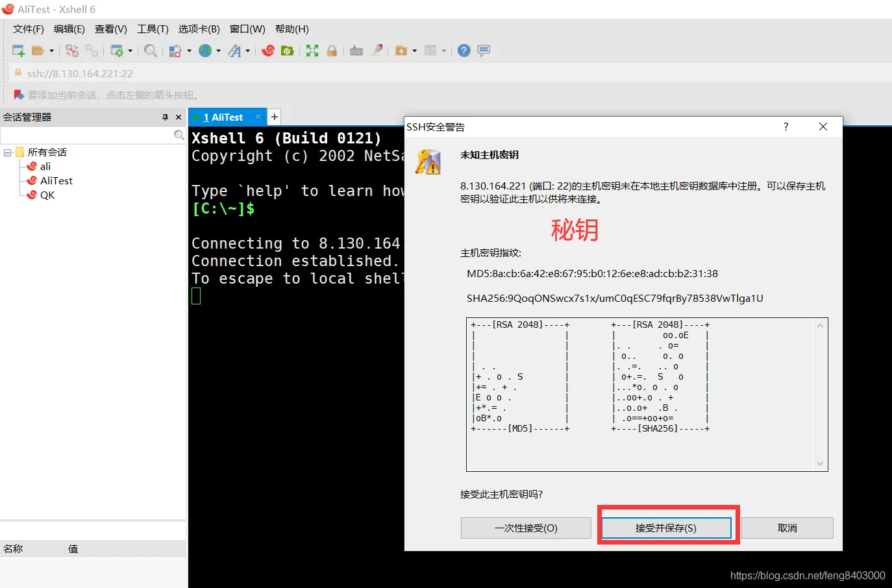Click the layout panes toolbar icon
Image resolution: width=892 pixels, height=588 pixels.
pyautogui.click(x=430, y=51)
